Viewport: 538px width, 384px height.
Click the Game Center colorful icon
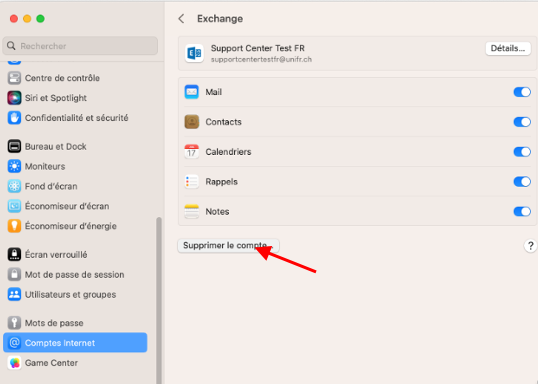[x=14, y=363]
